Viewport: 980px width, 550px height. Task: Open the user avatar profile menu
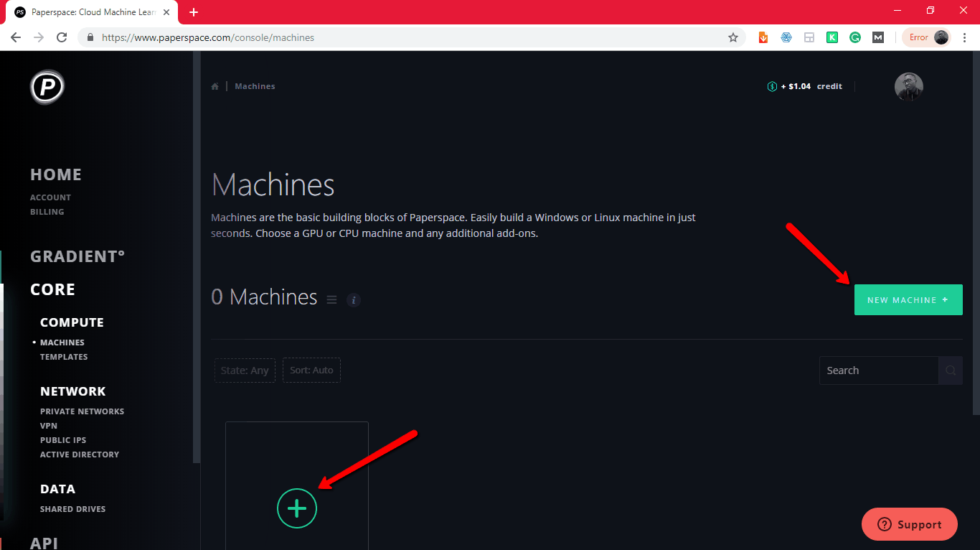pos(908,86)
